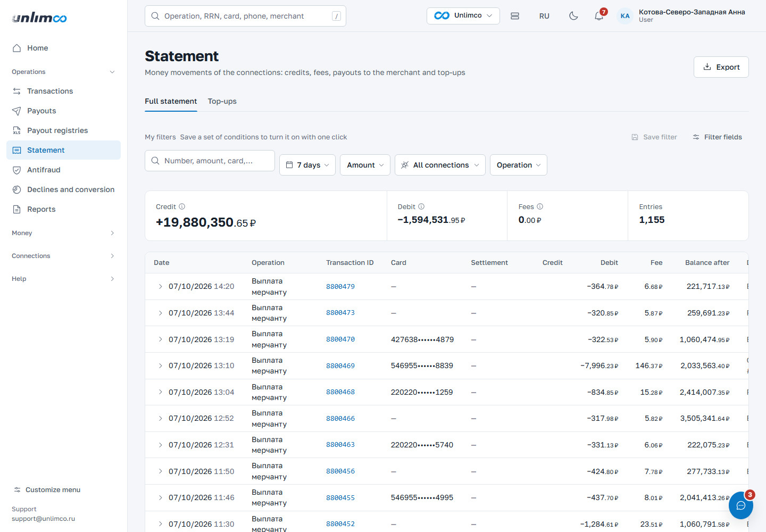766x532 pixels.
Task: Open the Operation filter dropdown
Action: pos(518,165)
